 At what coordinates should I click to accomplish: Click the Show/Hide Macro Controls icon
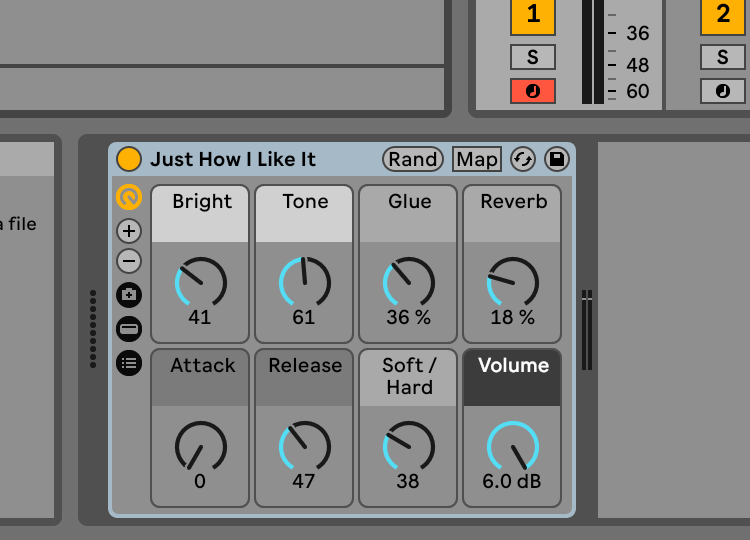click(x=129, y=198)
